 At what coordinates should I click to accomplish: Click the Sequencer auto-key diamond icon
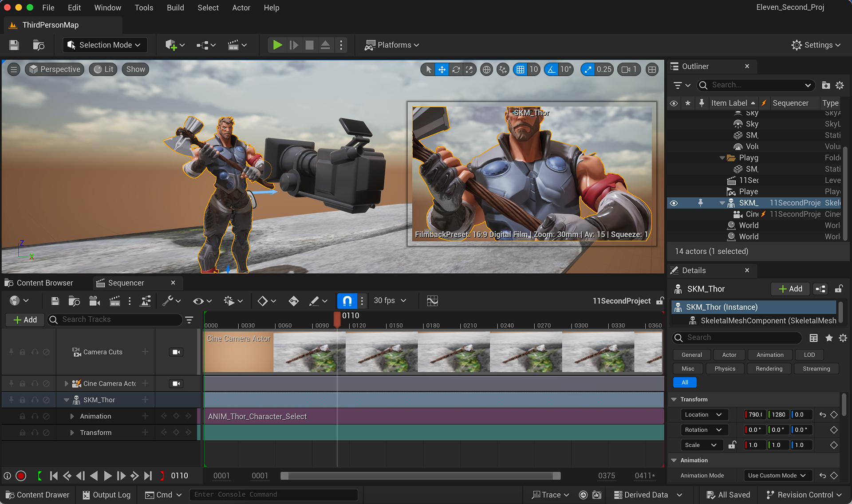coord(293,301)
